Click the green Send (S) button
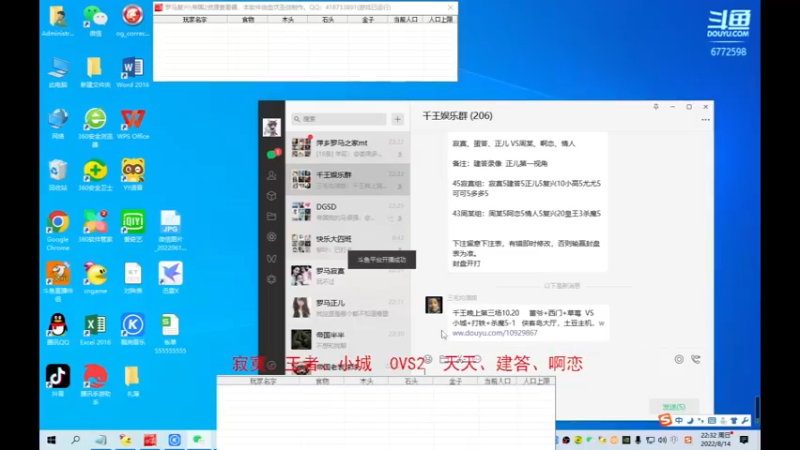800x450 pixels. click(673, 407)
